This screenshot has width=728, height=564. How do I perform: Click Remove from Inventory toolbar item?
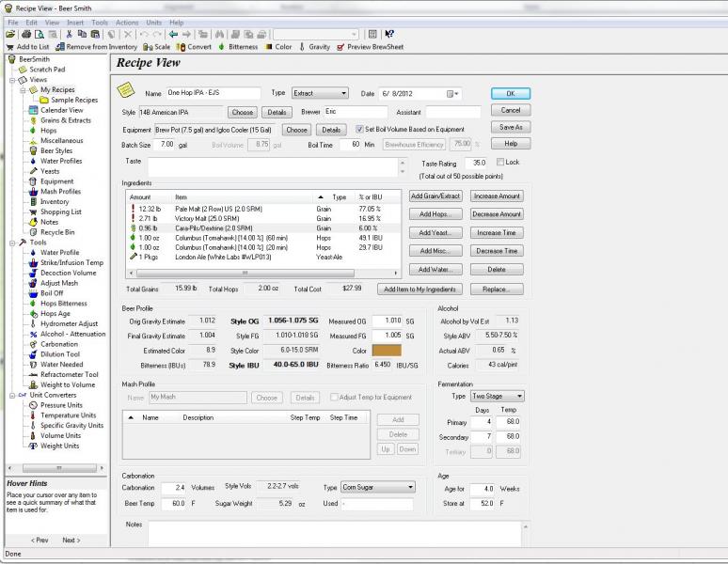point(96,47)
